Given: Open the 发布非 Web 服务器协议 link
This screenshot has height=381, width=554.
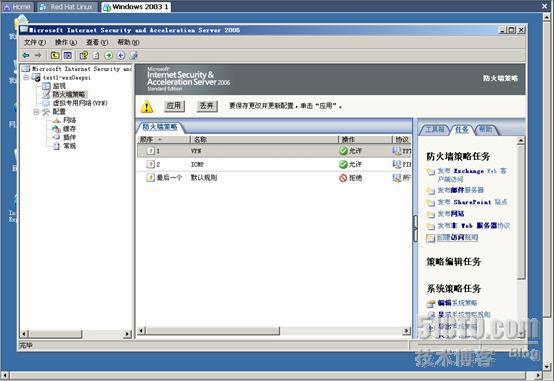Looking at the screenshot, I should 474,225.
